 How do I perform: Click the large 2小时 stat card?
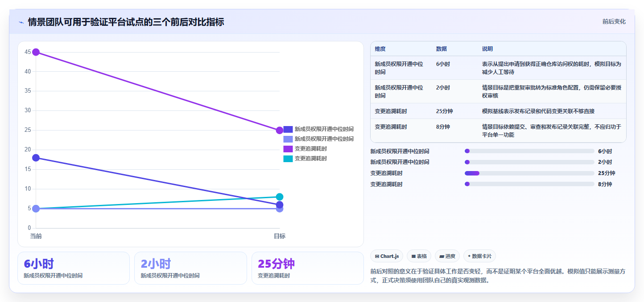click(x=190, y=268)
